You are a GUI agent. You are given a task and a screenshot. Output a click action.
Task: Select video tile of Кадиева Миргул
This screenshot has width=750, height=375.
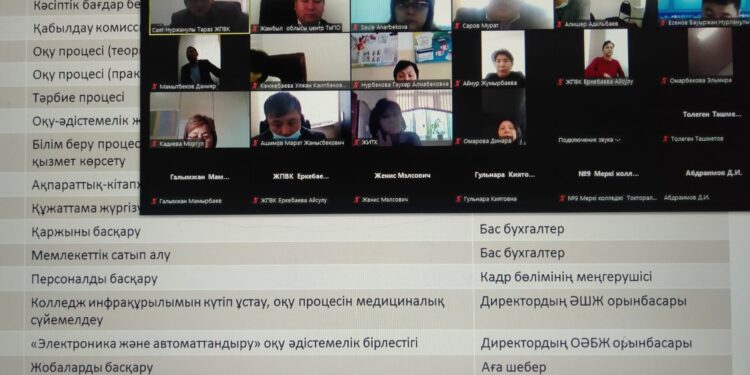tap(199, 120)
